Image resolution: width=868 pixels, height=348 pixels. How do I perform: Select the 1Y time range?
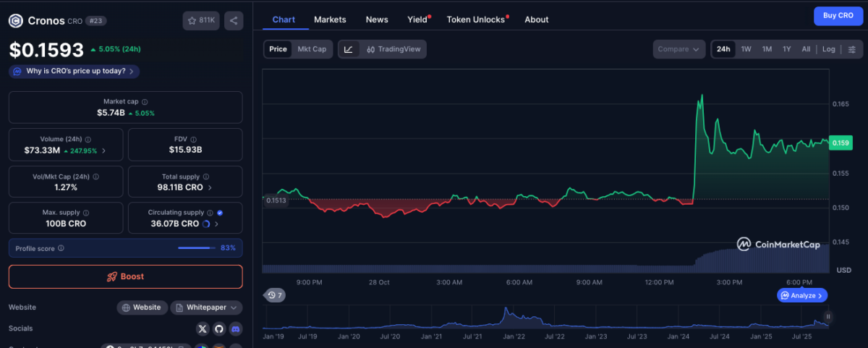point(786,49)
